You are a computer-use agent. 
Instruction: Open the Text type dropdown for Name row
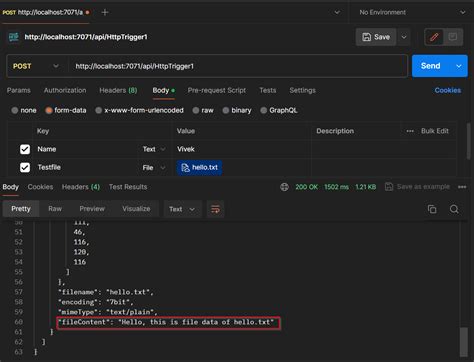point(154,149)
